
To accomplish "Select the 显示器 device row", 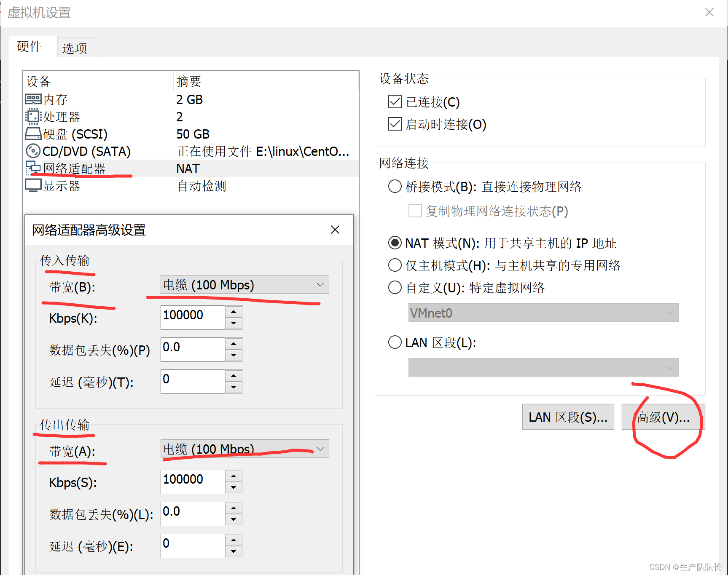I will coord(191,186).
